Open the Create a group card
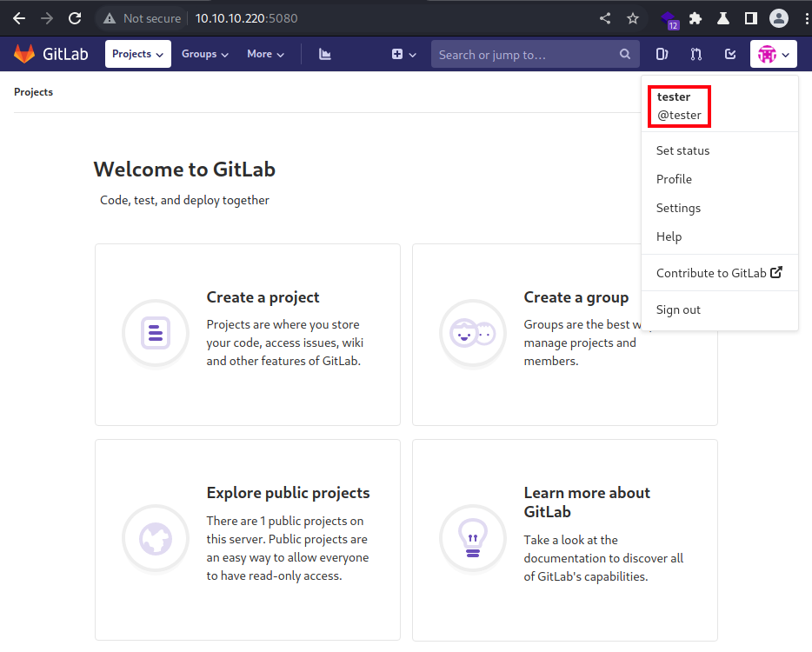812x652 pixels. pyautogui.click(x=564, y=335)
